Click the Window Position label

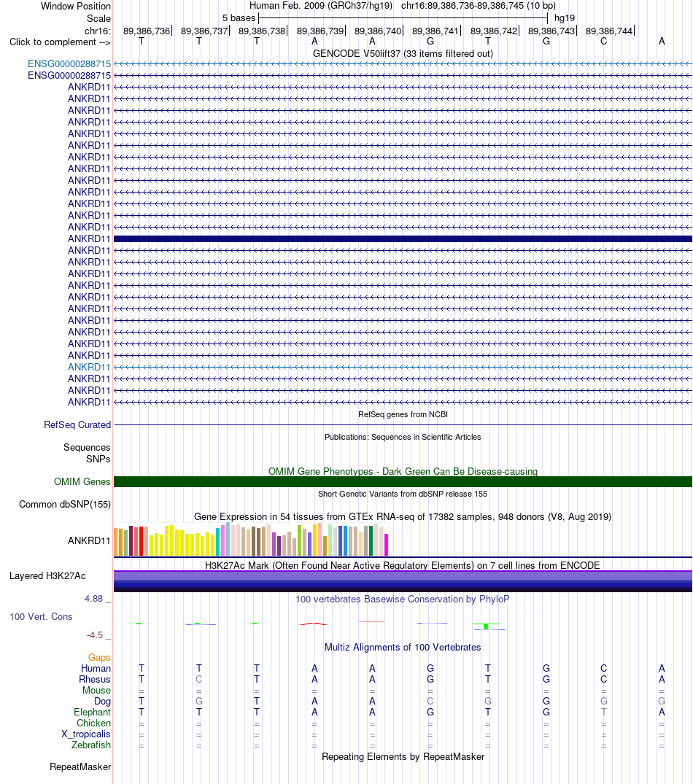pyautogui.click(x=75, y=6)
